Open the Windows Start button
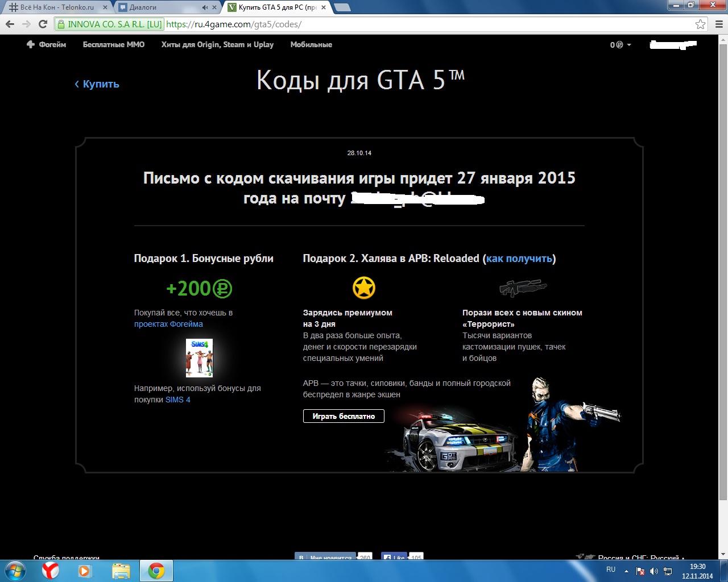The width and height of the screenshot is (728, 582). 15,571
